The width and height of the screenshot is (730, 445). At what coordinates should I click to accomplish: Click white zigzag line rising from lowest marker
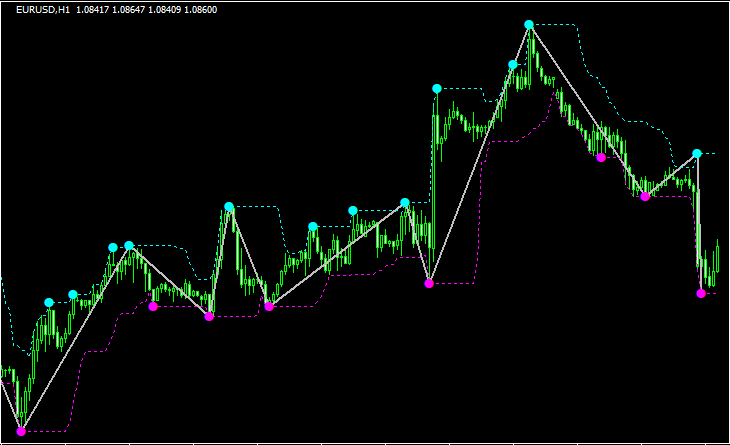[75, 340]
